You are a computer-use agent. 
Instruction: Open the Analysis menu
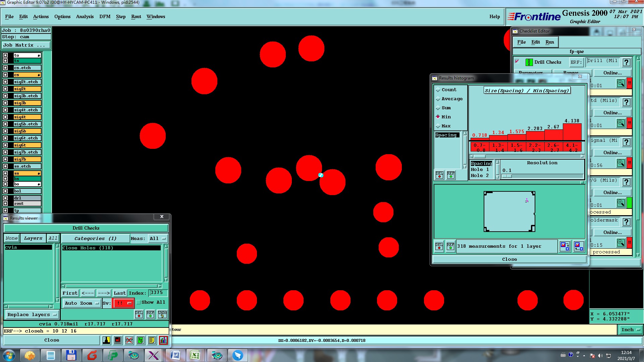pyautogui.click(x=85, y=16)
